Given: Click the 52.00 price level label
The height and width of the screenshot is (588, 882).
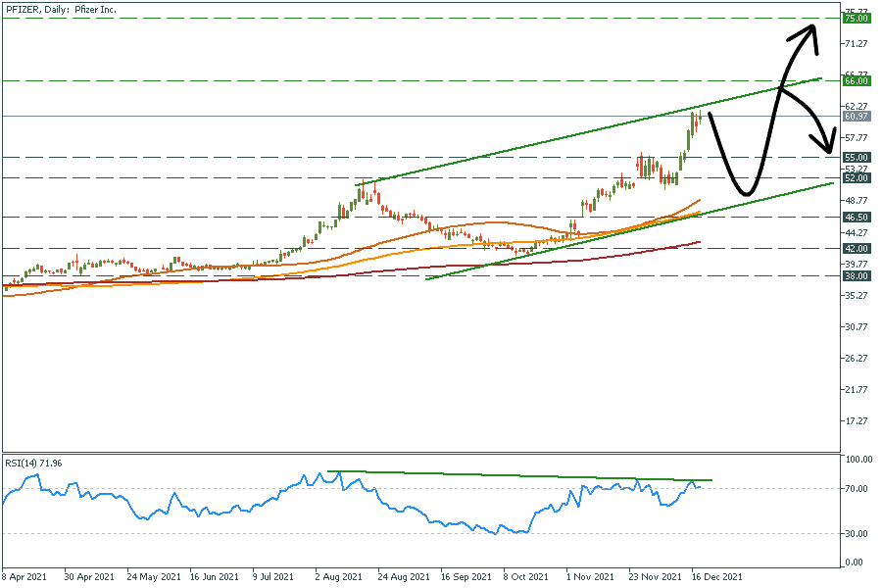Looking at the screenshot, I should pos(857,177).
